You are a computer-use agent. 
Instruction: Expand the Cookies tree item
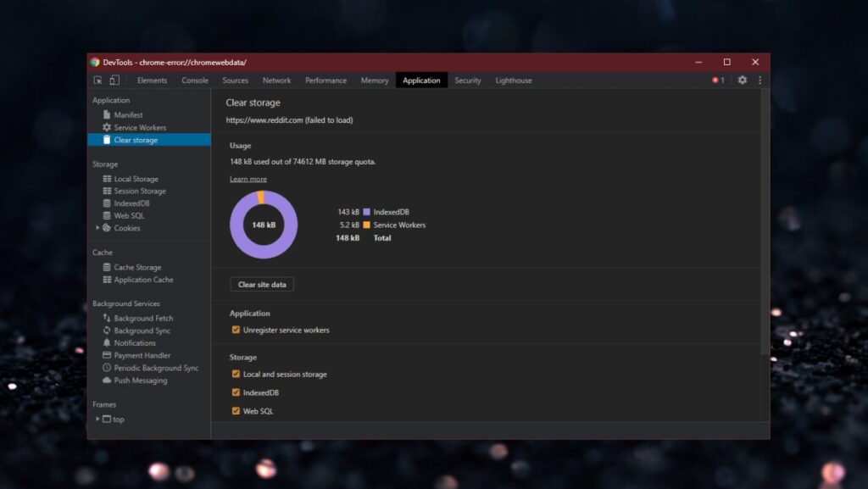97,228
